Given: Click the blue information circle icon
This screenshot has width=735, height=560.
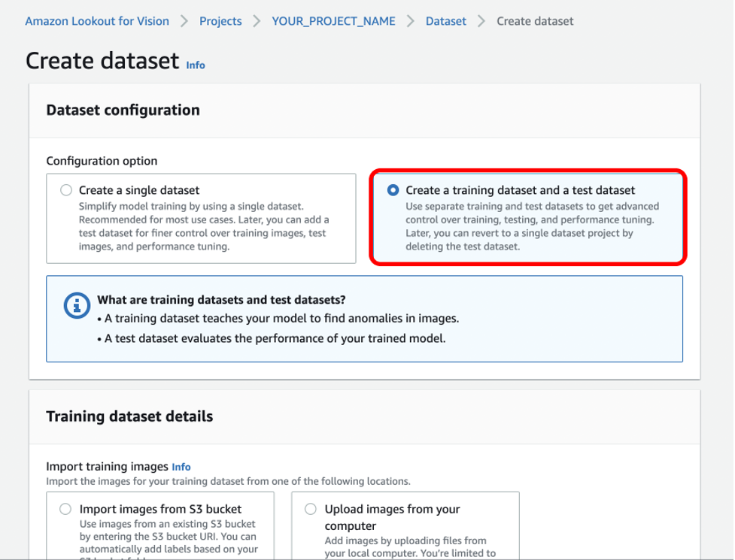Looking at the screenshot, I should pyautogui.click(x=77, y=305).
